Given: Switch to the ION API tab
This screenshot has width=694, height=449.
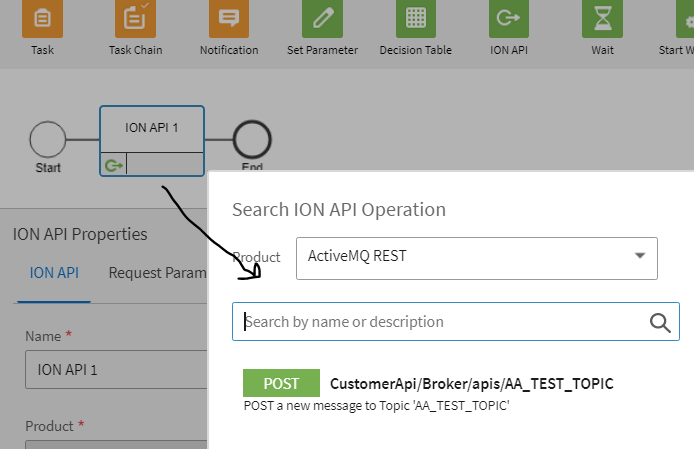Looking at the screenshot, I should (x=54, y=273).
